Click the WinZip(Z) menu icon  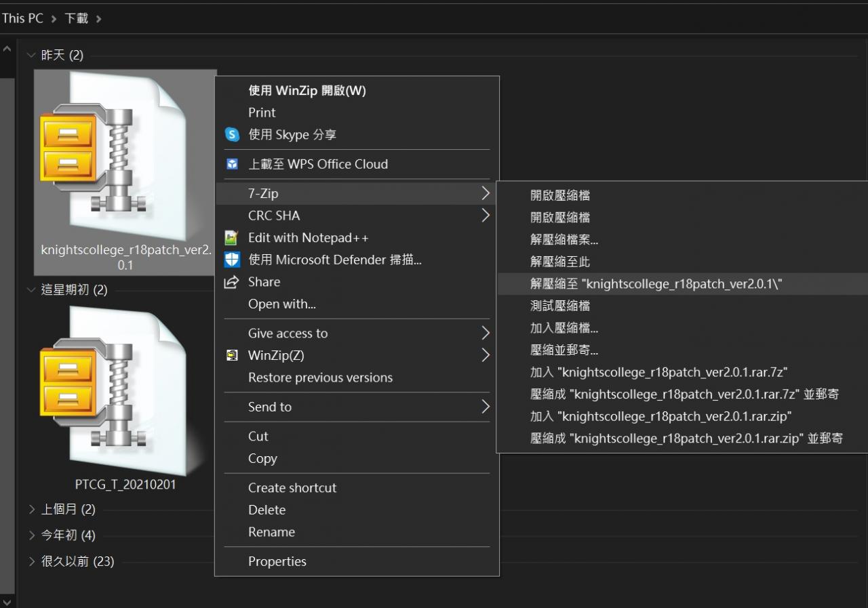pos(233,355)
